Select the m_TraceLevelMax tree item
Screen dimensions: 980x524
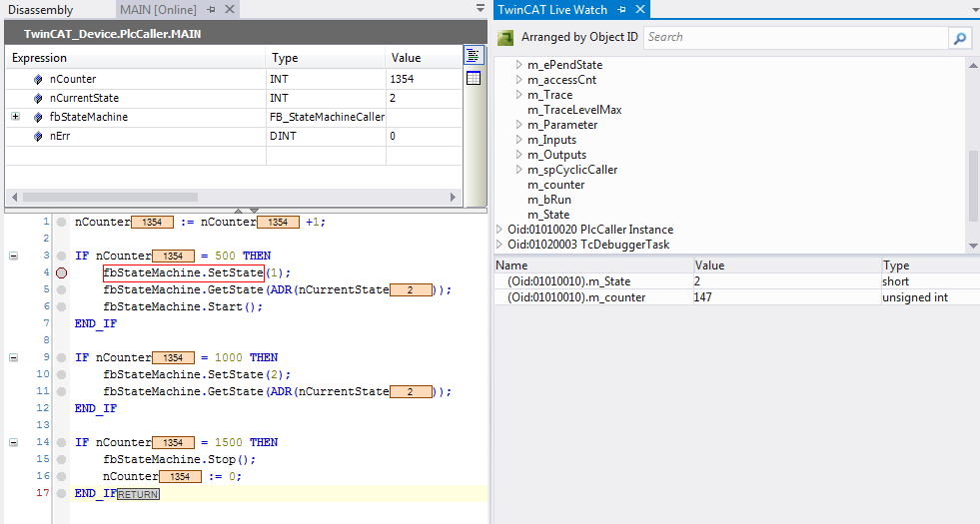pyautogui.click(x=574, y=110)
